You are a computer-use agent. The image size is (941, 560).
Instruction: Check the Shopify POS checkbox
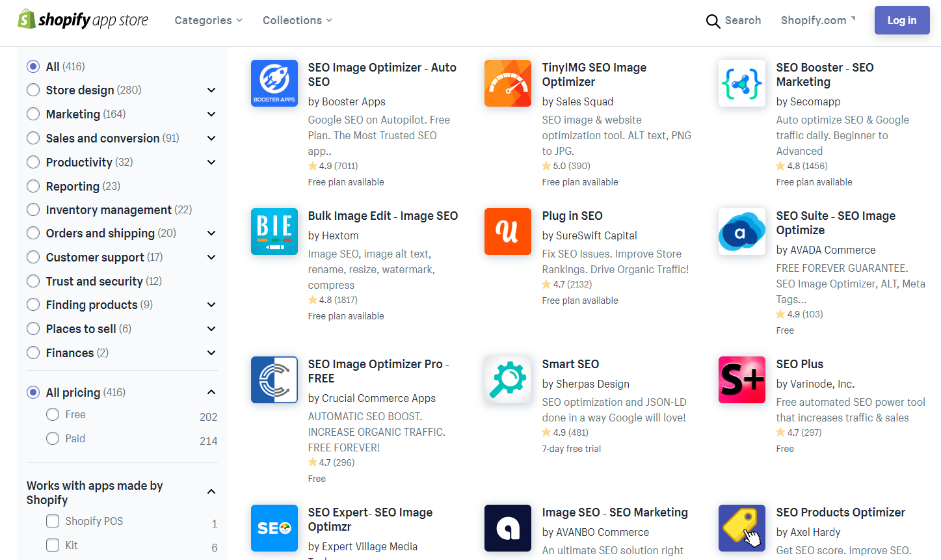click(53, 521)
